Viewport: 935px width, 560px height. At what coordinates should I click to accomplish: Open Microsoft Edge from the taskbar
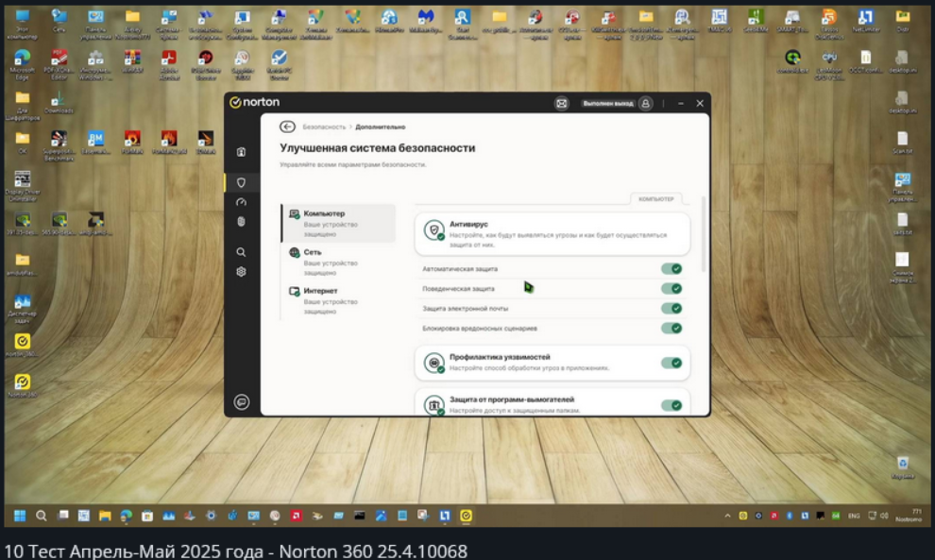(x=126, y=516)
